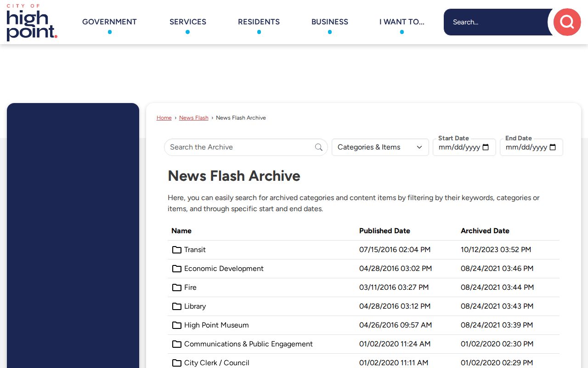The width and height of the screenshot is (588, 368).
Task: Click the archived date 08/24/2021 03:39 PM
Action: pyautogui.click(x=497, y=325)
